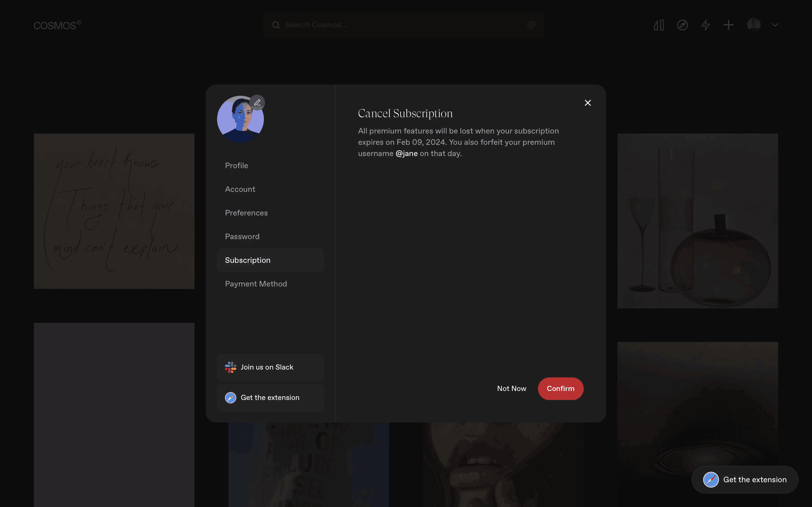Go to Password settings

(242, 236)
